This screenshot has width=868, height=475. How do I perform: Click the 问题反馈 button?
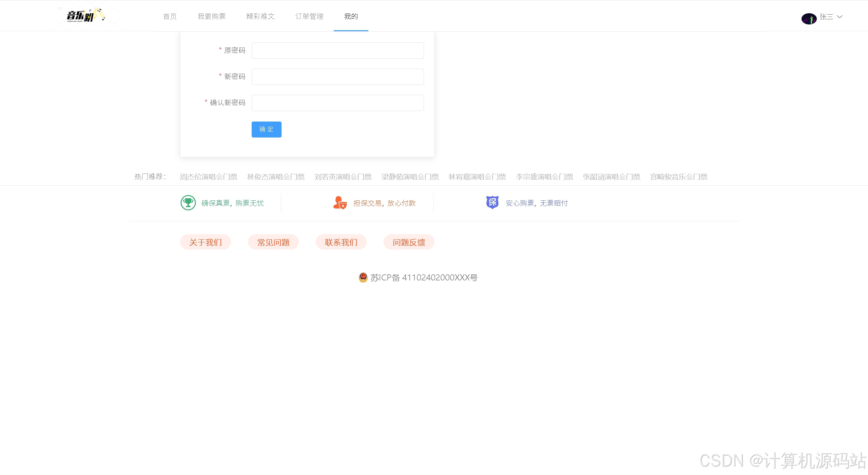(x=409, y=242)
